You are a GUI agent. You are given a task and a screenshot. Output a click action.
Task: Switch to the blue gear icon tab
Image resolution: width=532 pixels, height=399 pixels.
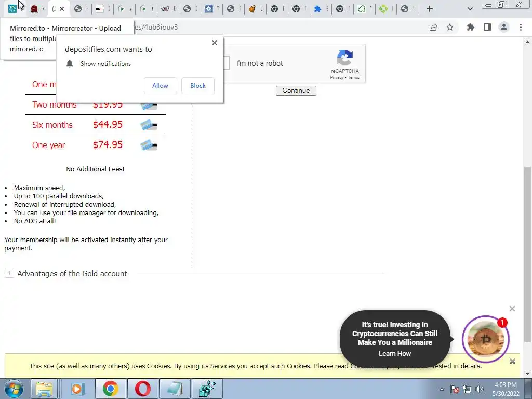point(209,9)
